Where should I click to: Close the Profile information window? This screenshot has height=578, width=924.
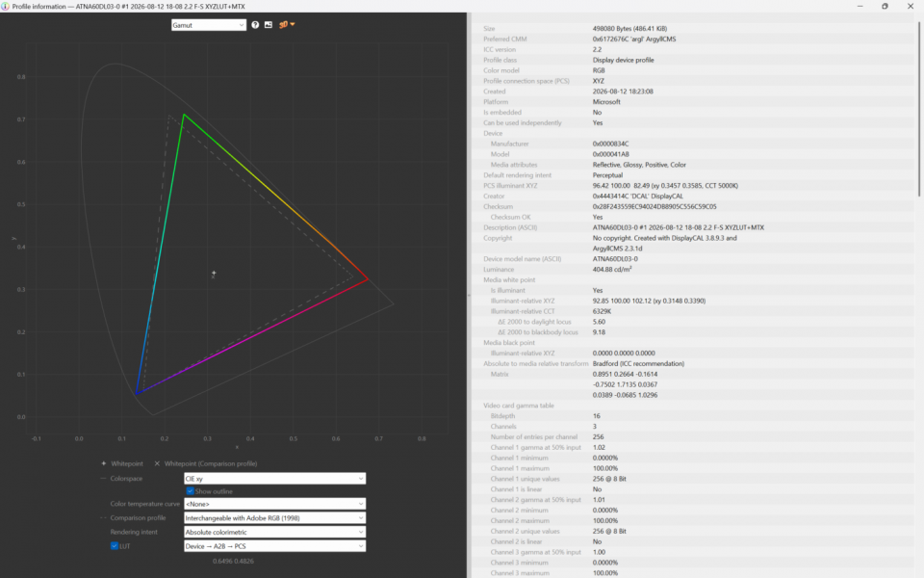910,6
